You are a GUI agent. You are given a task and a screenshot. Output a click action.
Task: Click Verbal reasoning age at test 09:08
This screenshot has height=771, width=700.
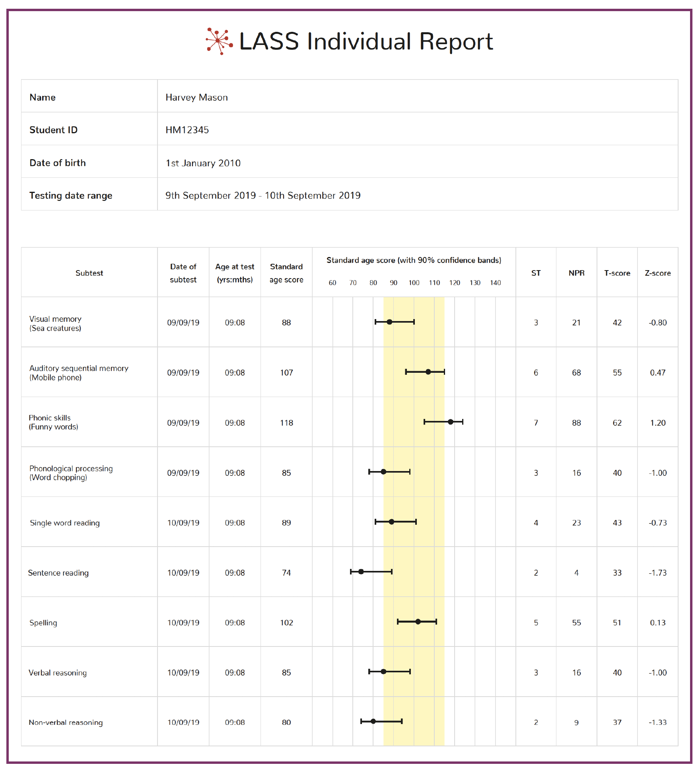235,673
